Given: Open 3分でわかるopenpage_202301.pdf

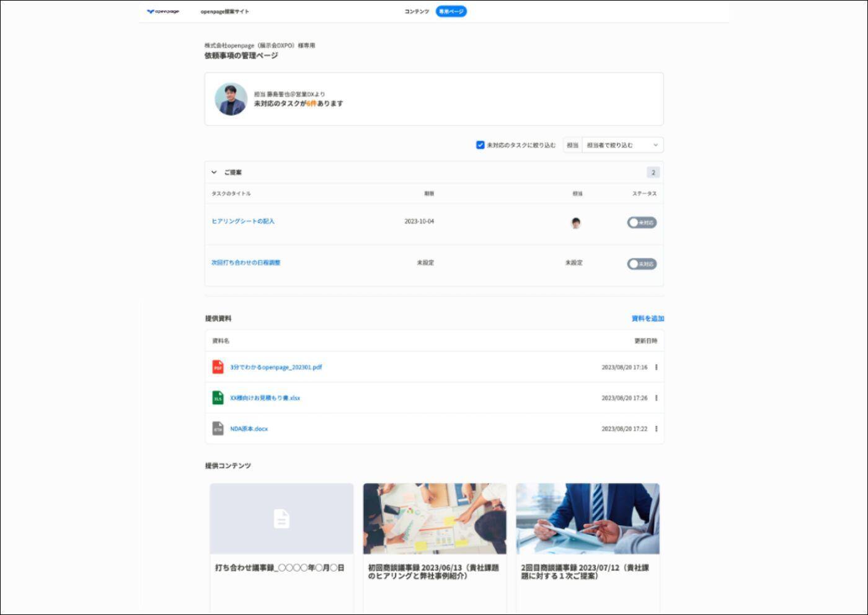Looking at the screenshot, I should point(276,367).
